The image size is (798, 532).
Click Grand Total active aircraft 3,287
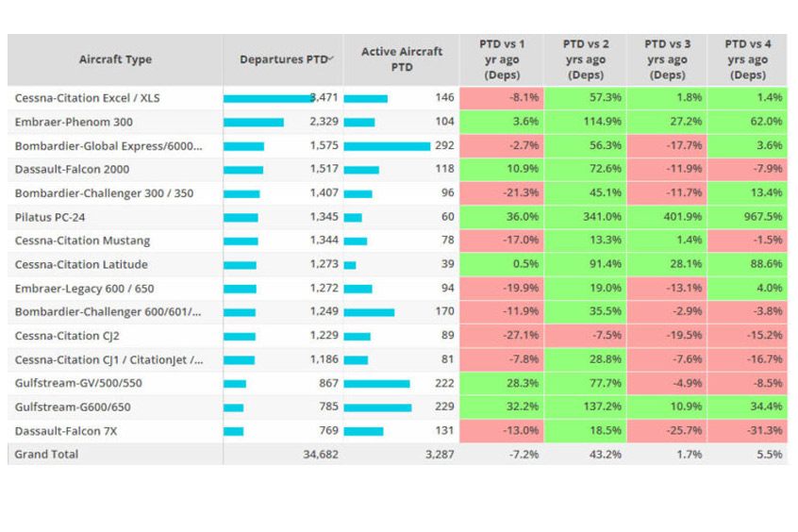coord(440,454)
